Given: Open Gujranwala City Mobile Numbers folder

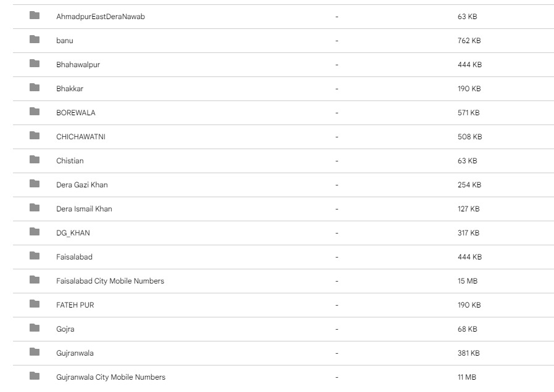Looking at the screenshot, I should [110, 377].
